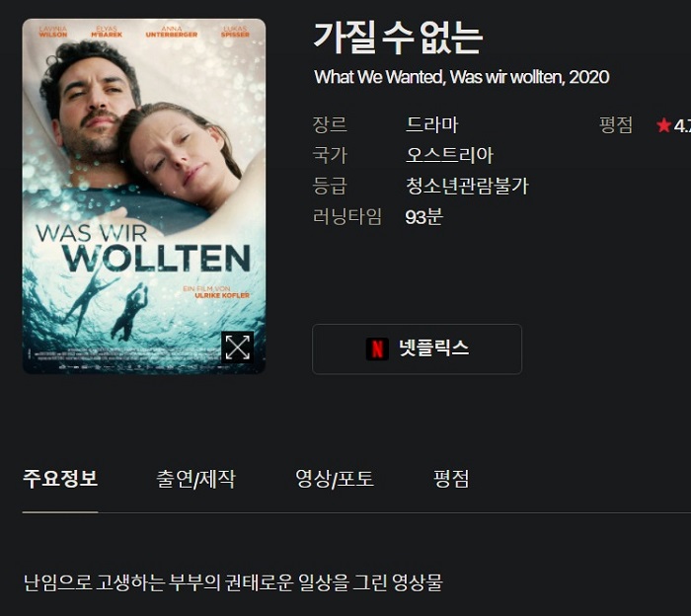This screenshot has width=691, height=616.
Task: Click the Was Wir Wollten poster thumbnail
Action: point(144,196)
